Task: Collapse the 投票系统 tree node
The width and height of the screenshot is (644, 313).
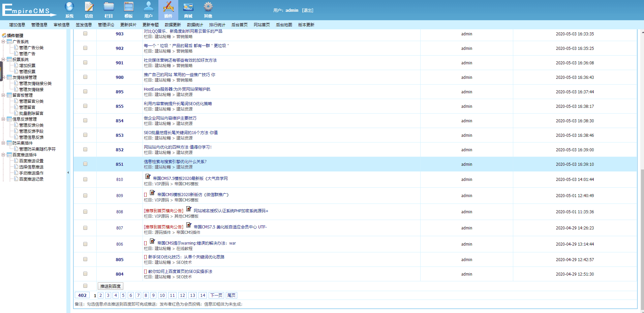Action: coord(3,60)
